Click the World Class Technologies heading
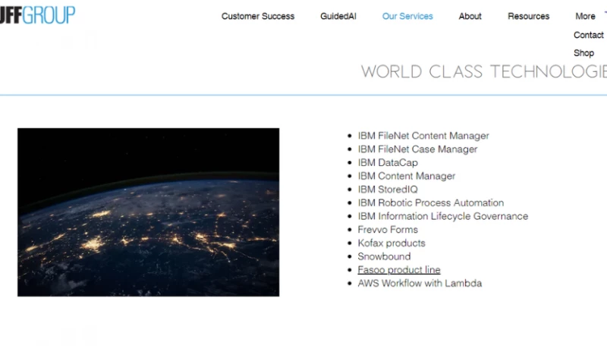Viewport: 607px width, 364px height. [x=483, y=72]
